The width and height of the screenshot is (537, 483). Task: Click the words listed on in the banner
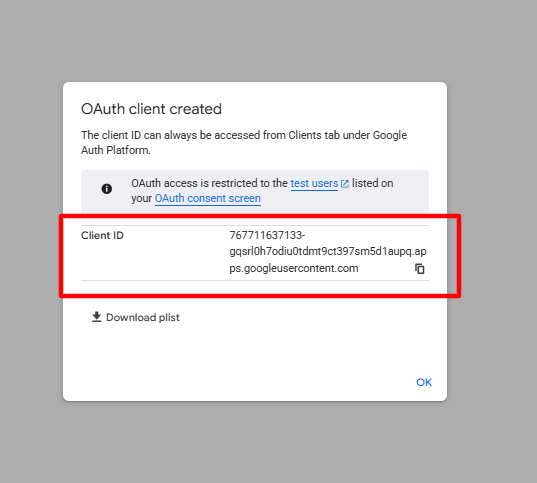(x=373, y=183)
